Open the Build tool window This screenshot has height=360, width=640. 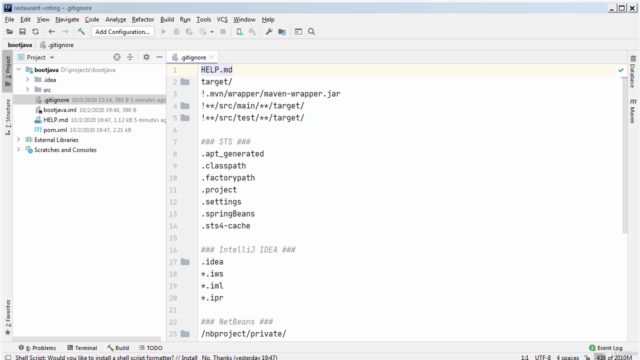tap(118, 348)
